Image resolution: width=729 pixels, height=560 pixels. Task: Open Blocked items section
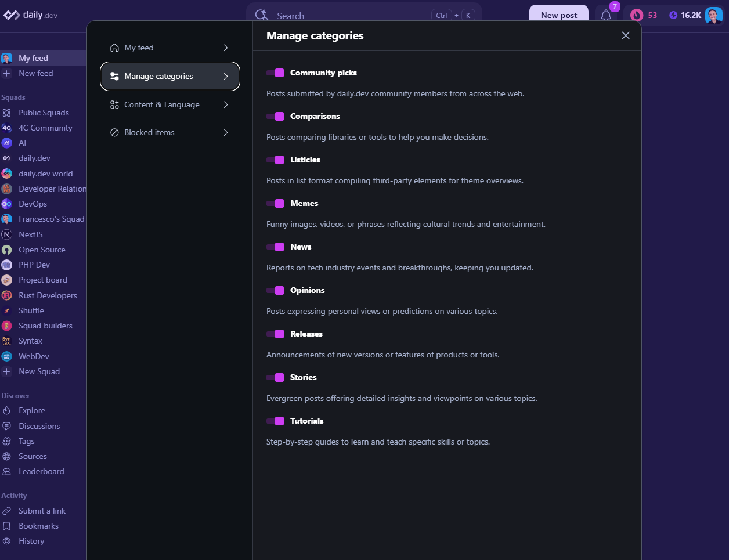[x=170, y=132]
